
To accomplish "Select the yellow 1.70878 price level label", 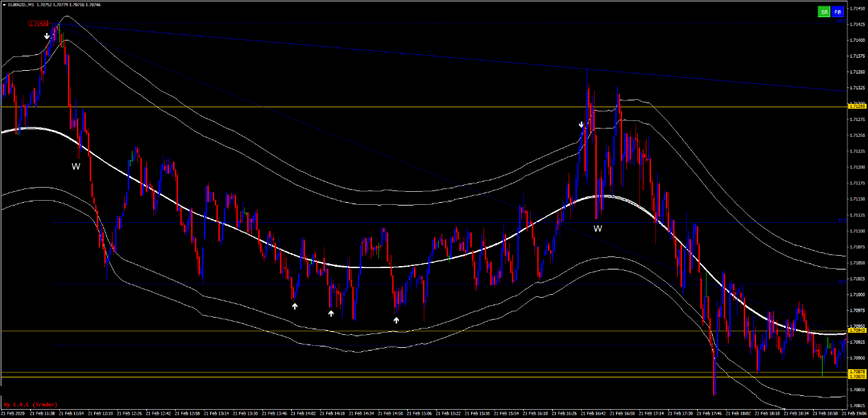I will point(856,372).
